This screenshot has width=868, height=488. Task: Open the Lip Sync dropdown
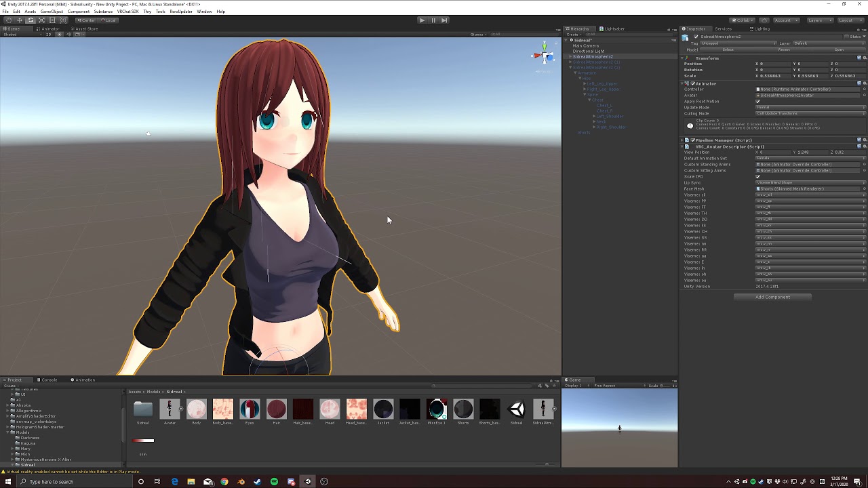pyautogui.click(x=810, y=183)
